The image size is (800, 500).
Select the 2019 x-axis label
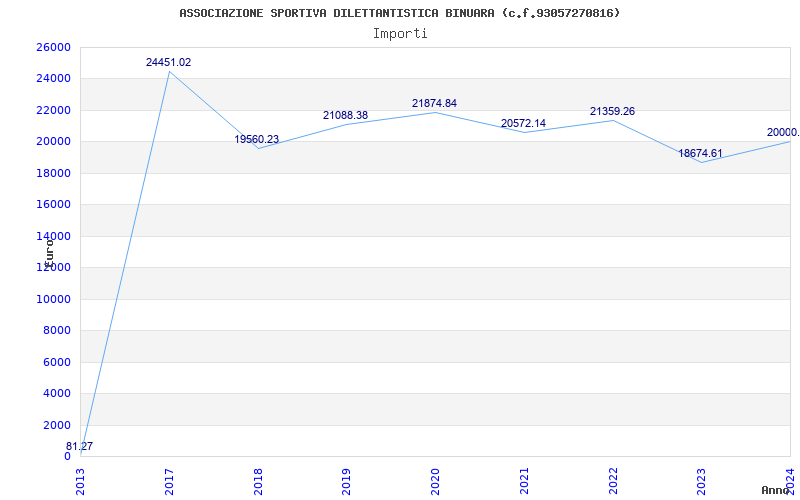tap(347, 482)
